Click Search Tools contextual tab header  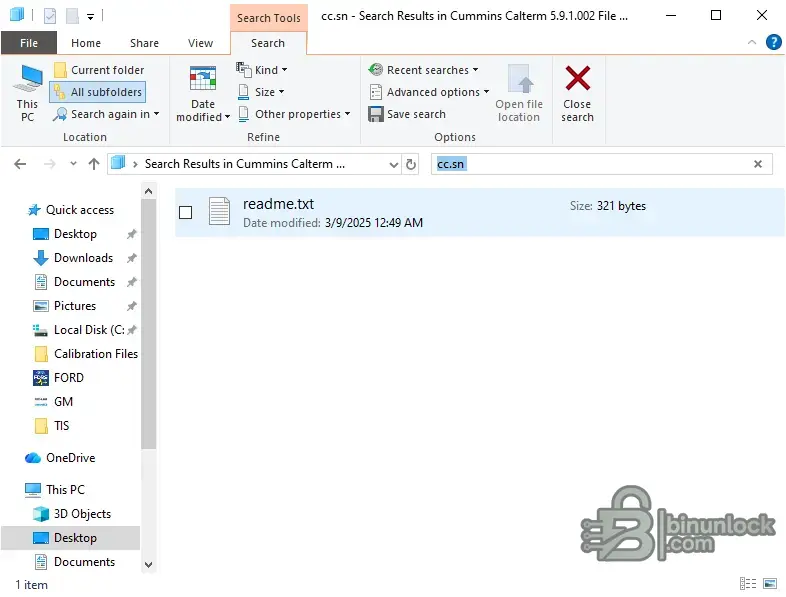pos(269,18)
